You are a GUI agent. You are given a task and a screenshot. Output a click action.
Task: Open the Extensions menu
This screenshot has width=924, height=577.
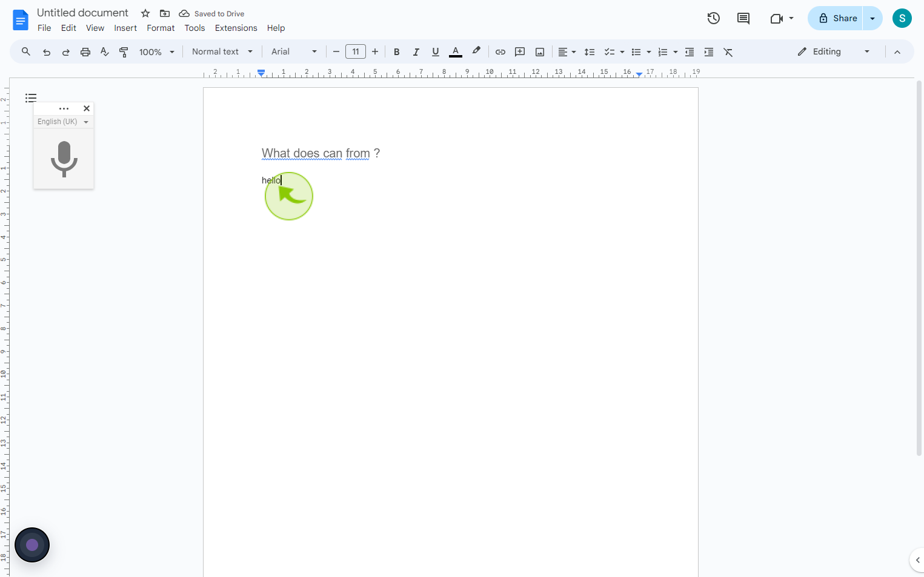coord(236,28)
